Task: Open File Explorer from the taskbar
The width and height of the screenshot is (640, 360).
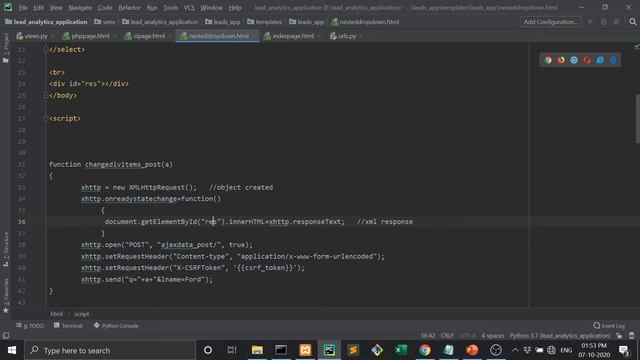Action: coord(257,350)
